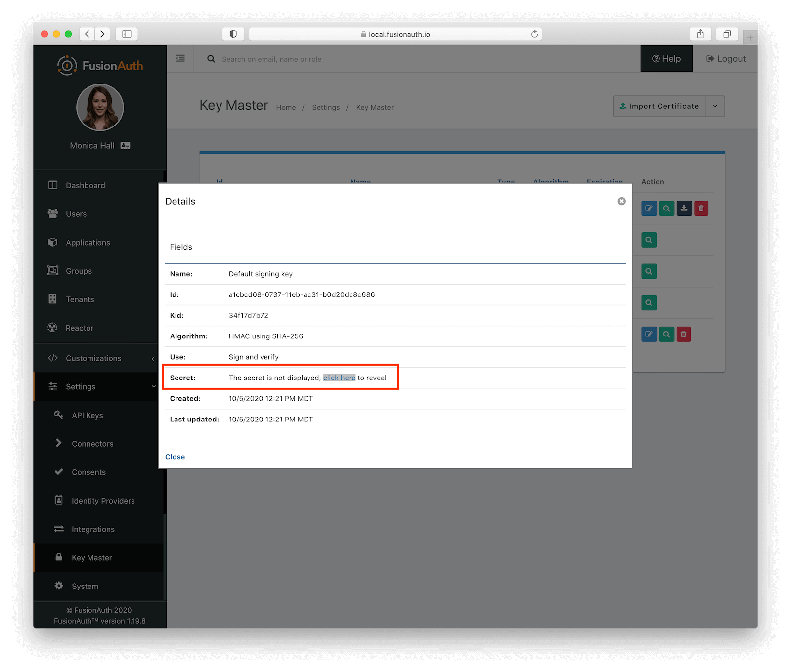
Task: Click the local.fusionauth.io address bar
Action: click(x=395, y=34)
